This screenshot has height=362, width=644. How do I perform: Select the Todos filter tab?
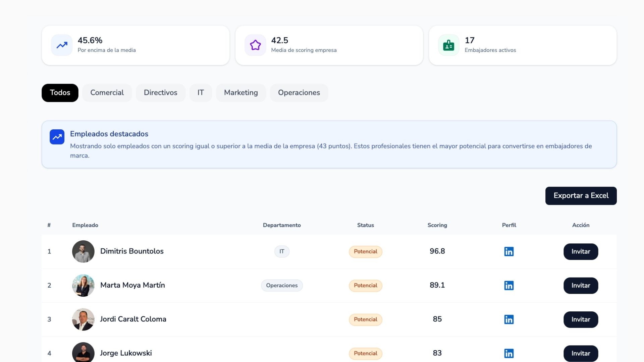60,93
